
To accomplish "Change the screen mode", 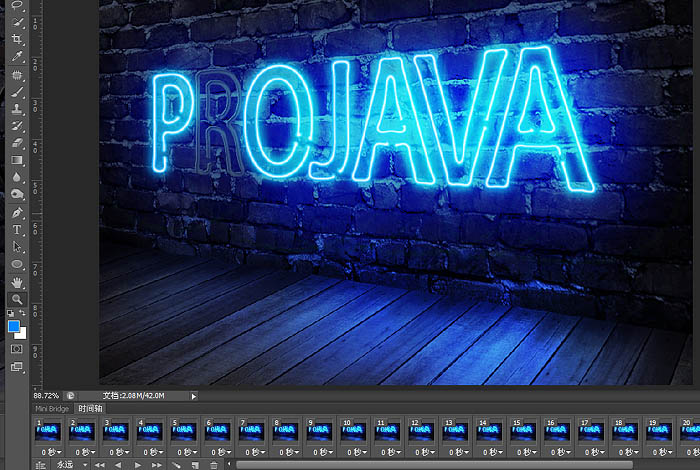I will [x=17, y=367].
